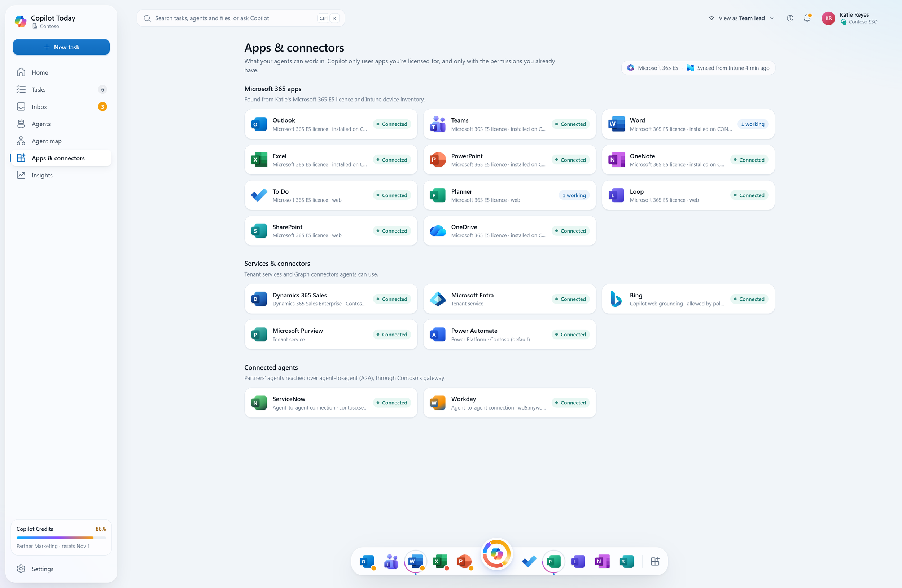Open the Power Automate card
902x588 pixels.
point(509,335)
